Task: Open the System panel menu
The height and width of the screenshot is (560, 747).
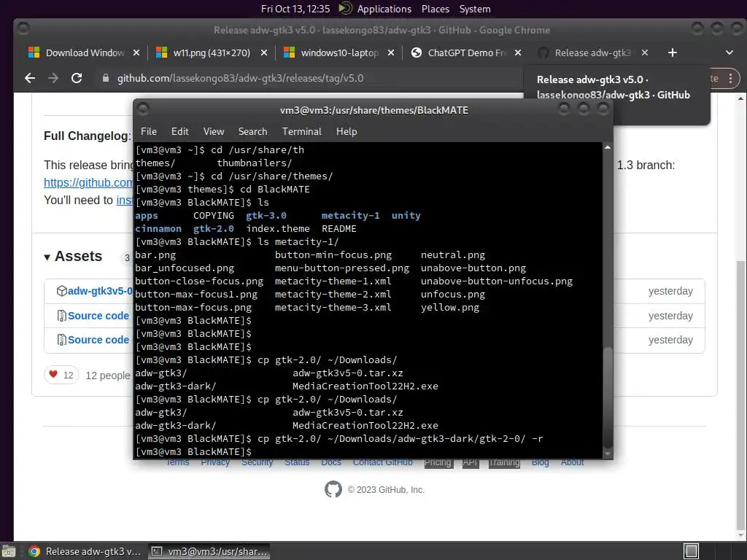Action: click(474, 9)
